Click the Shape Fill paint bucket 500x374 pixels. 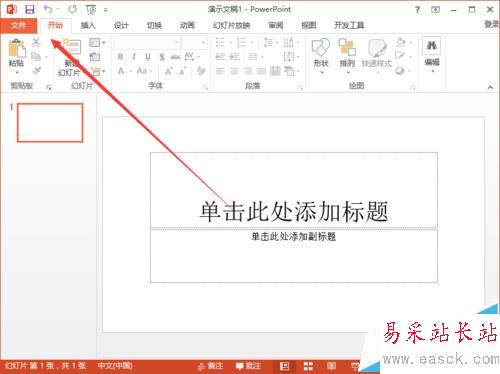point(401,42)
